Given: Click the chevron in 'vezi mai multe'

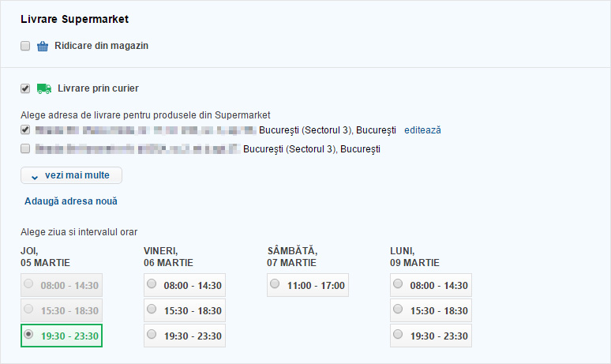Looking at the screenshot, I should (35, 175).
